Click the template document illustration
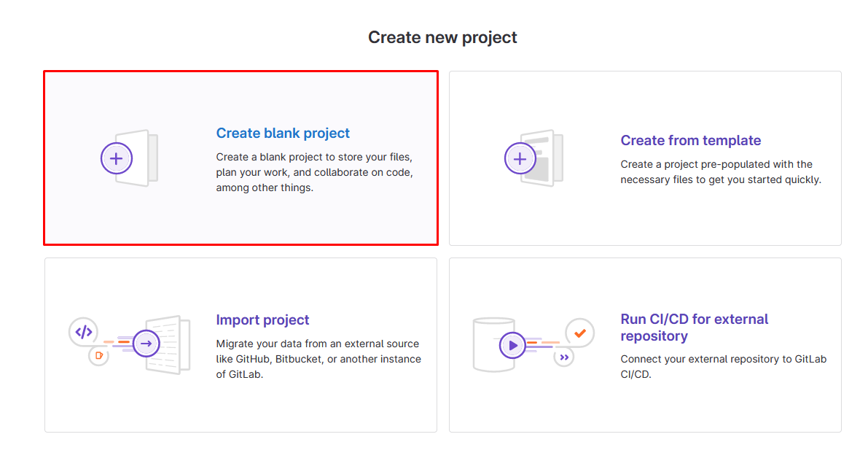868x453 pixels. [546, 157]
